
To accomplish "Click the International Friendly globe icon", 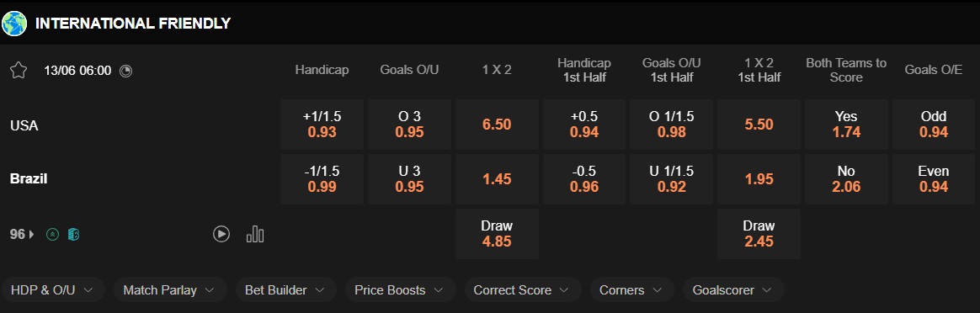I will [14, 23].
